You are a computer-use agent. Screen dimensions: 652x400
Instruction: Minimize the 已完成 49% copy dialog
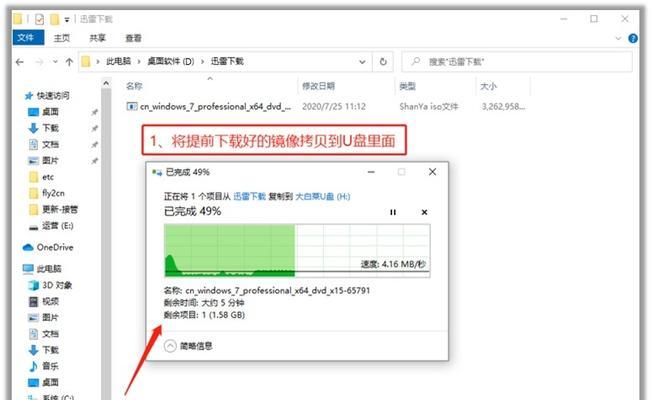[x=371, y=172]
